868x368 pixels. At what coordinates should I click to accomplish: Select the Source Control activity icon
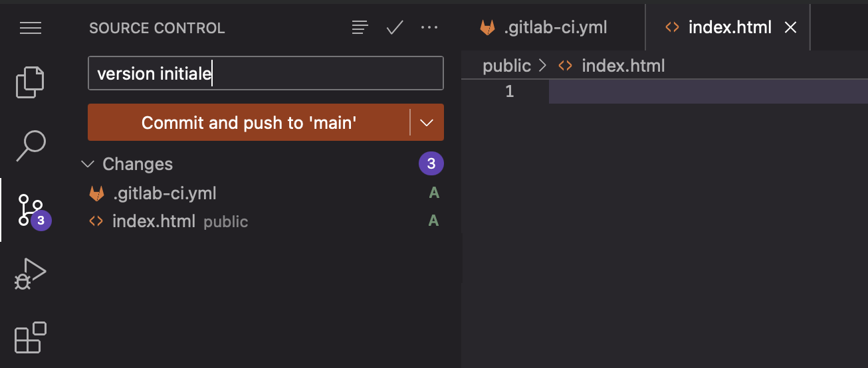32,211
